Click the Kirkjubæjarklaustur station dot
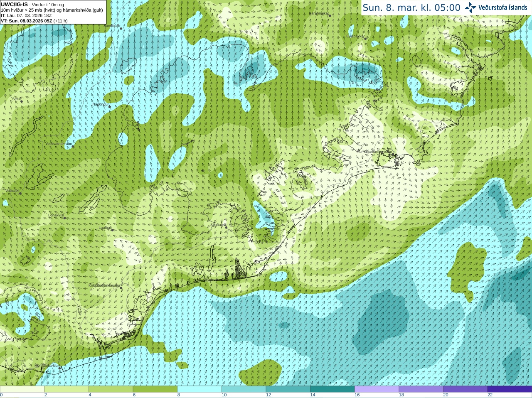The width and height of the screenshot is (532, 398). (x=121, y=288)
